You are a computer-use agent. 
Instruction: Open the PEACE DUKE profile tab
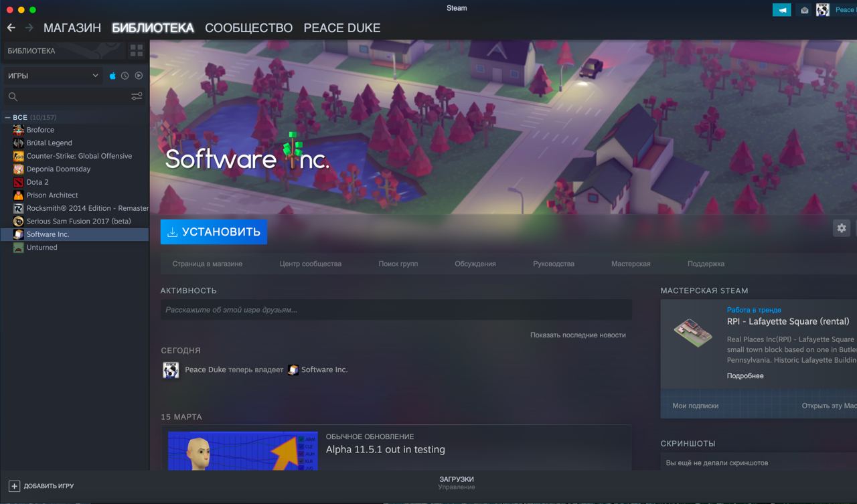(x=342, y=27)
